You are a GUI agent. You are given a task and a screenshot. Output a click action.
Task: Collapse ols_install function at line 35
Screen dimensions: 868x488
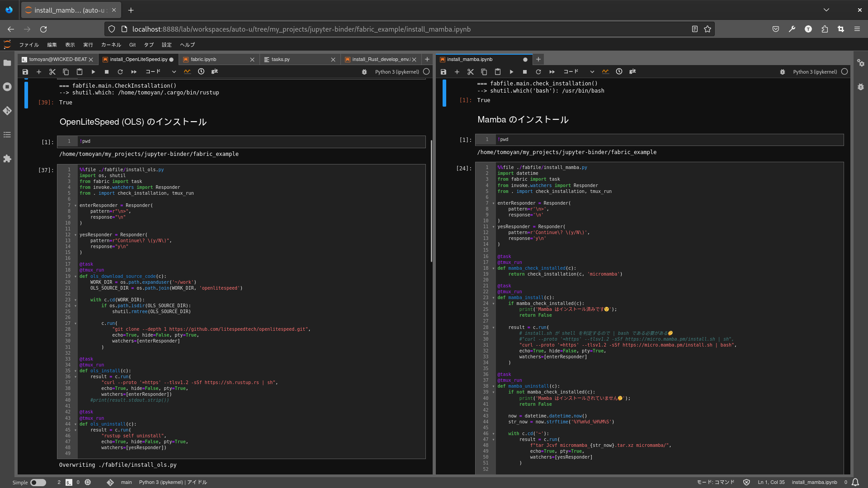(75, 371)
